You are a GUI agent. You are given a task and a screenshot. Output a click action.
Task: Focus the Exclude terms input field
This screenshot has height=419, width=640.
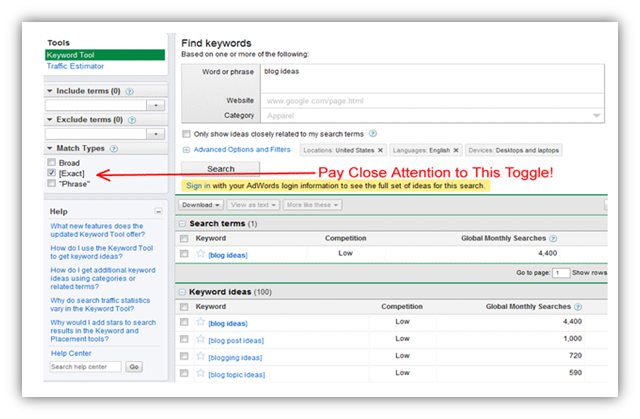coord(96,134)
